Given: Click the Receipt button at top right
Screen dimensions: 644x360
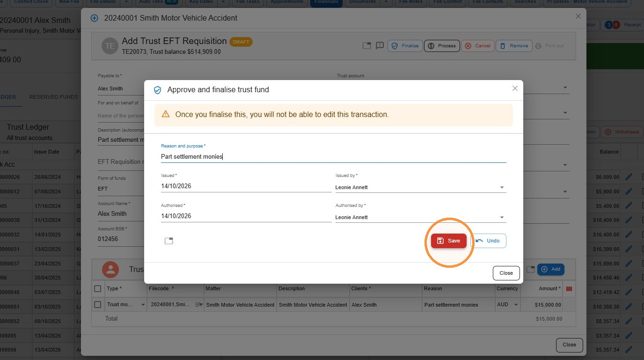Looking at the screenshot, I should [622, 25].
